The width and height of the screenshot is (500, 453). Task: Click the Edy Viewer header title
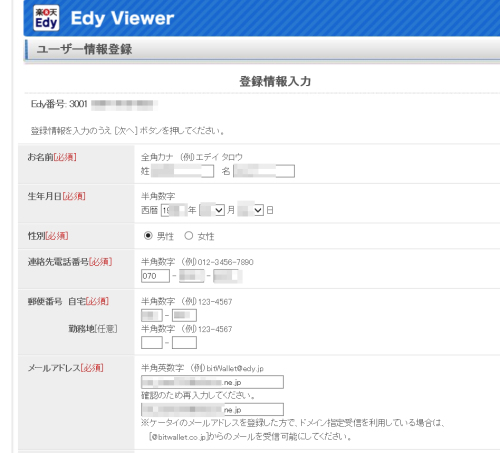[122, 18]
